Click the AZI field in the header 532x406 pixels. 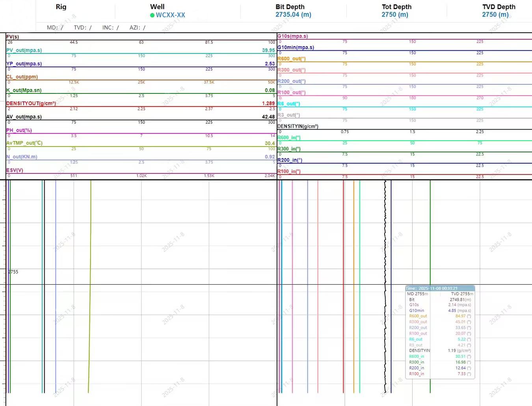click(x=137, y=28)
